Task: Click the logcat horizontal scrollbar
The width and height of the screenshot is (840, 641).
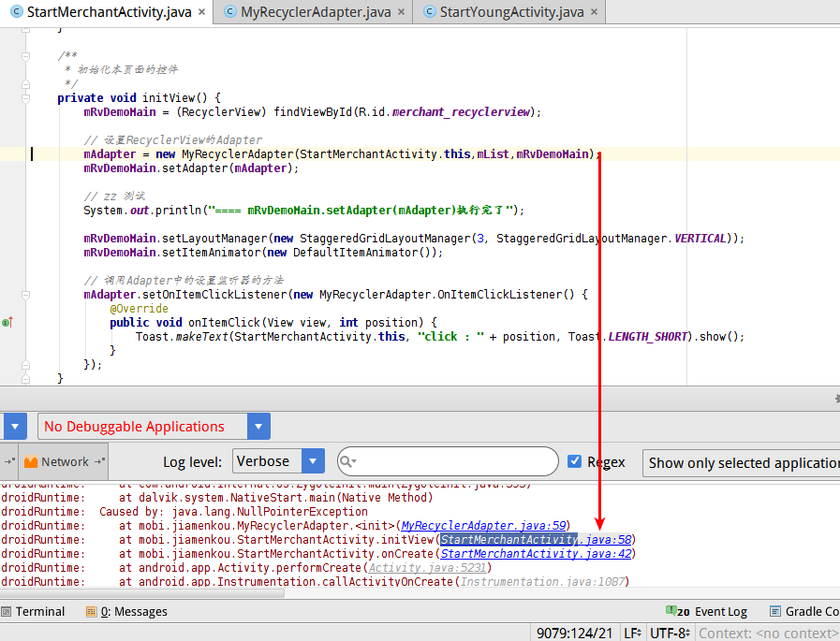Action: pos(142,592)
